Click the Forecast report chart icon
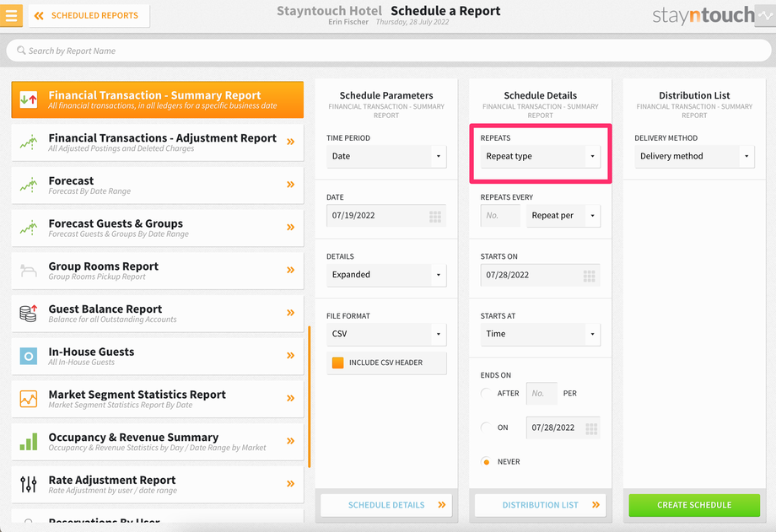This screenshot has height=532, width=776. point(29,185)
